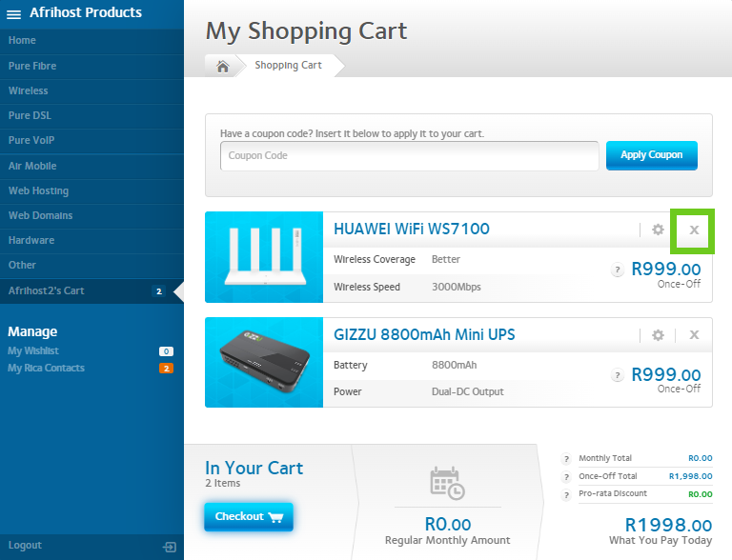The image size is (732, 560).
Task: Click the Checkout button
Action: 248,516
